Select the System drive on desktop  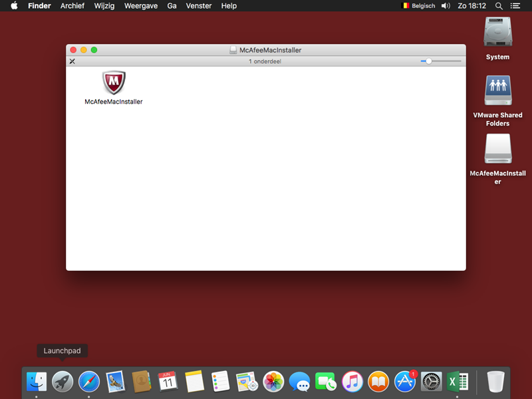point(497,32)
